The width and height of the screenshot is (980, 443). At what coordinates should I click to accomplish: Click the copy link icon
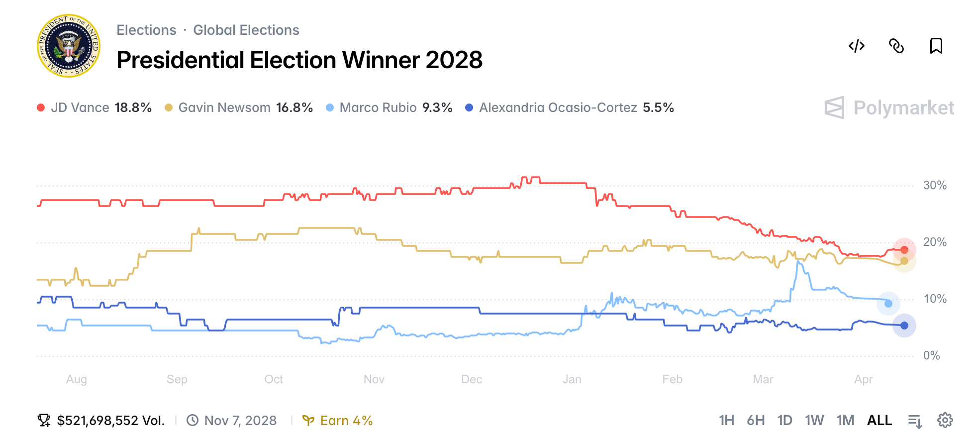897,46
